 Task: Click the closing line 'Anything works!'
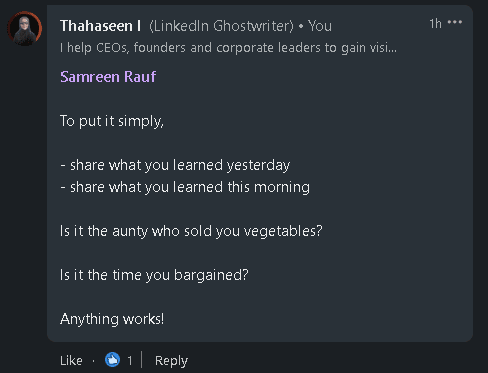point(112,319)
